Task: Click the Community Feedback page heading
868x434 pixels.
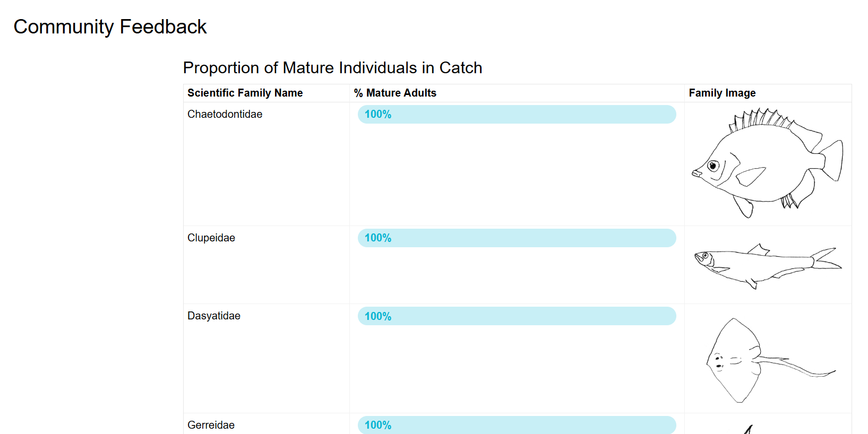Action: [x=110, y=27]
